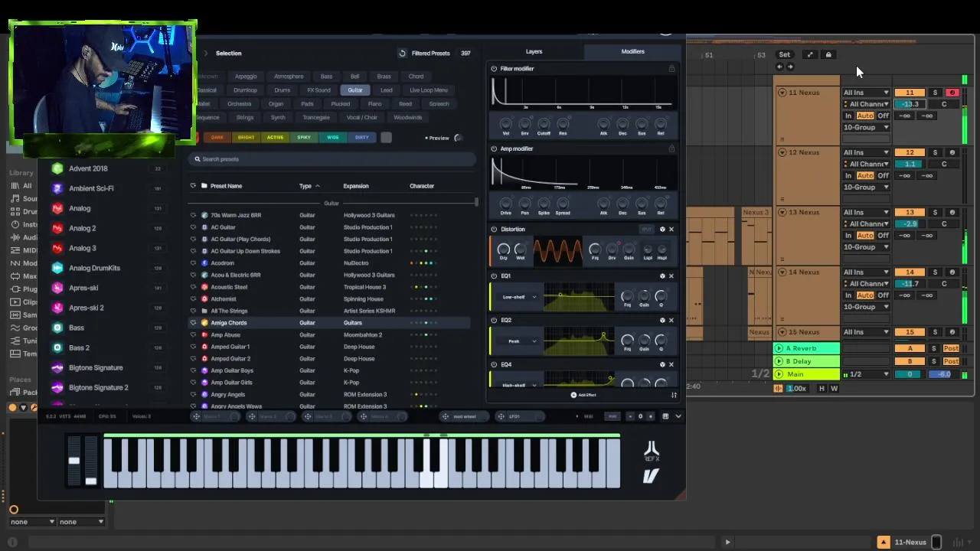Click the Nexus search magnifier icon
This screenshot has height=551, width=980.
point(197,159)
